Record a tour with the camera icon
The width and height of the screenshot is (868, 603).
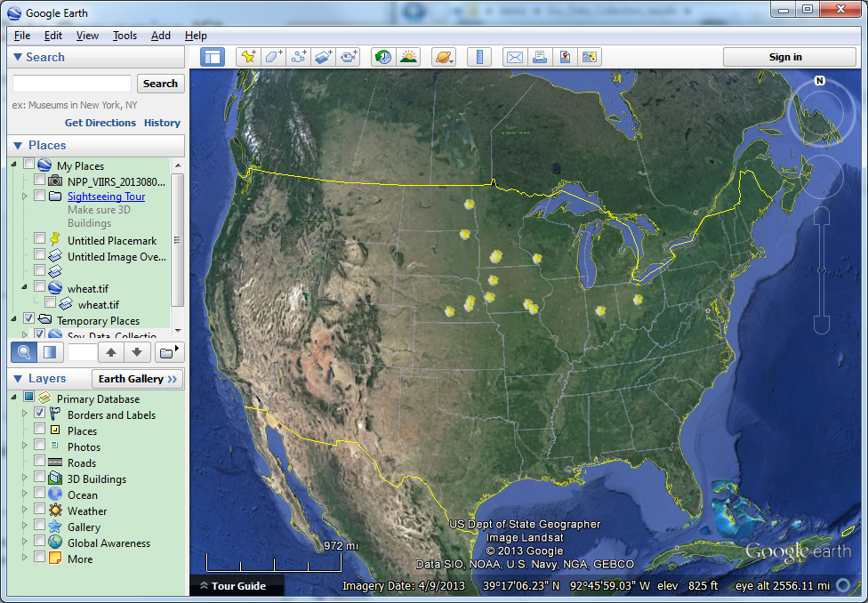[x=349, y=57]
